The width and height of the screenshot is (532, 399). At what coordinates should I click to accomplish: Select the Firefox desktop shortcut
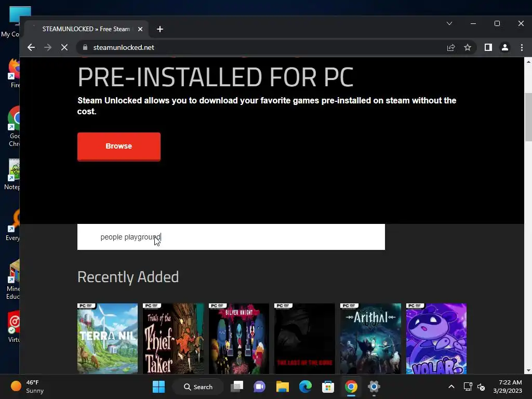click(14, 74)
